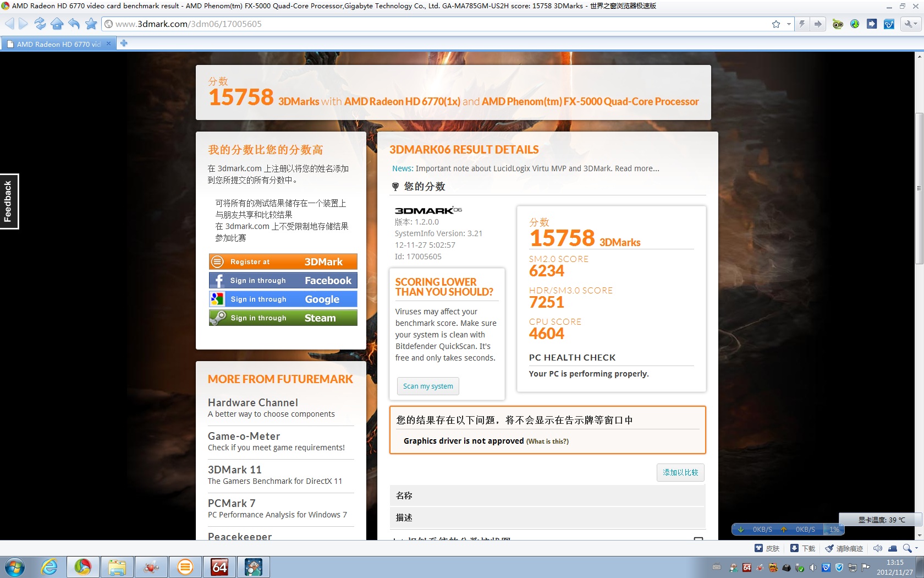The width and height of the screenshot is (924, 578).
Task: Click the system tray volume speaker icon
Action: point(813,568)
